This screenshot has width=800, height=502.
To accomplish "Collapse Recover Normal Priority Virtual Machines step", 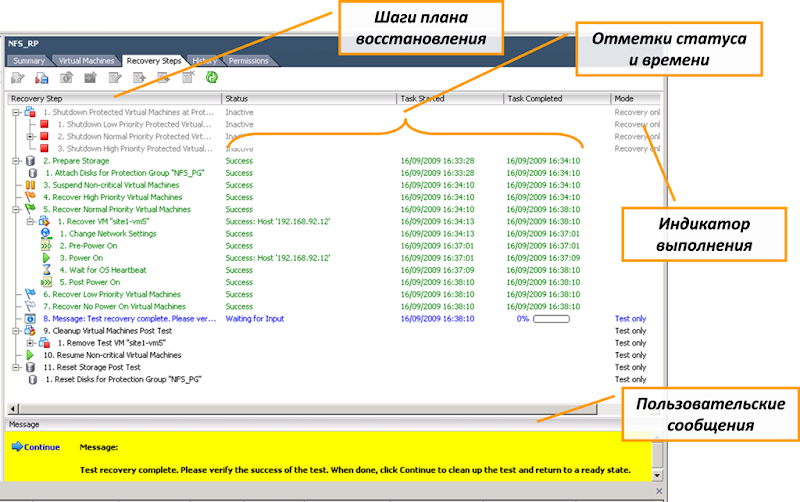I will click(16, 209).
